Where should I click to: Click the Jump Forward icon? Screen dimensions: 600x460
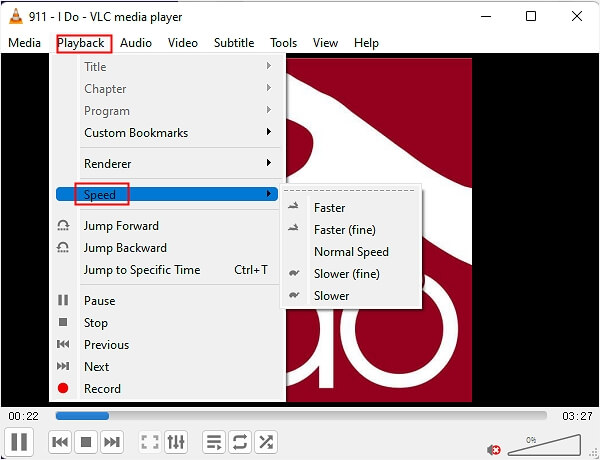pyautogui.click(x=63, y=225)
